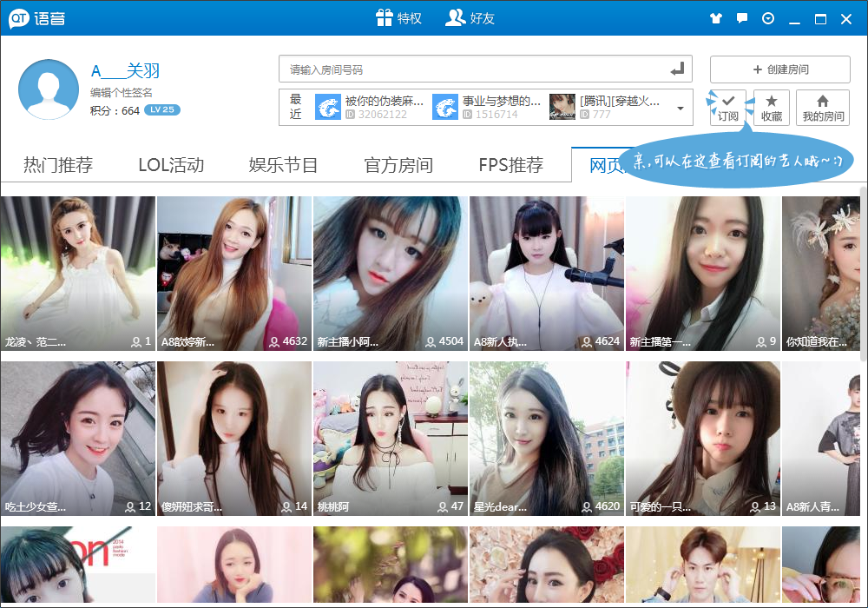This screenshot has width=868, height=608.
Task: Click the enter arrow icon in search box
Action: click(677, 69)
